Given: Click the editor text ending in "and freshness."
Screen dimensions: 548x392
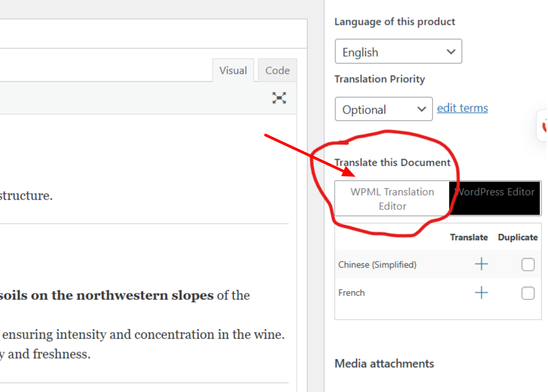Looking at the screenshot, I should coord(45,354).
